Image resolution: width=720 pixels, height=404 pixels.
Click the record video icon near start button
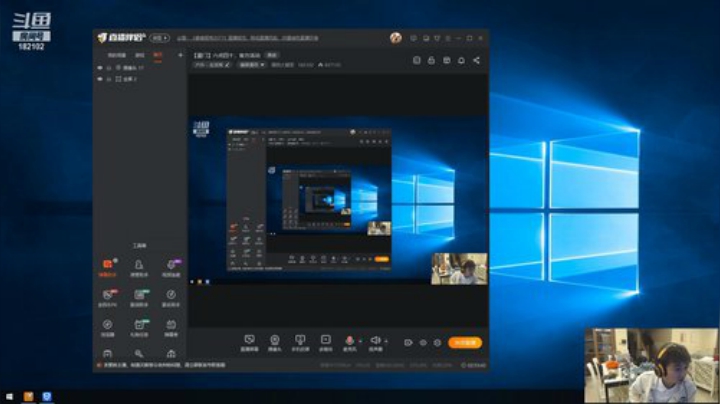pos(408,342)
